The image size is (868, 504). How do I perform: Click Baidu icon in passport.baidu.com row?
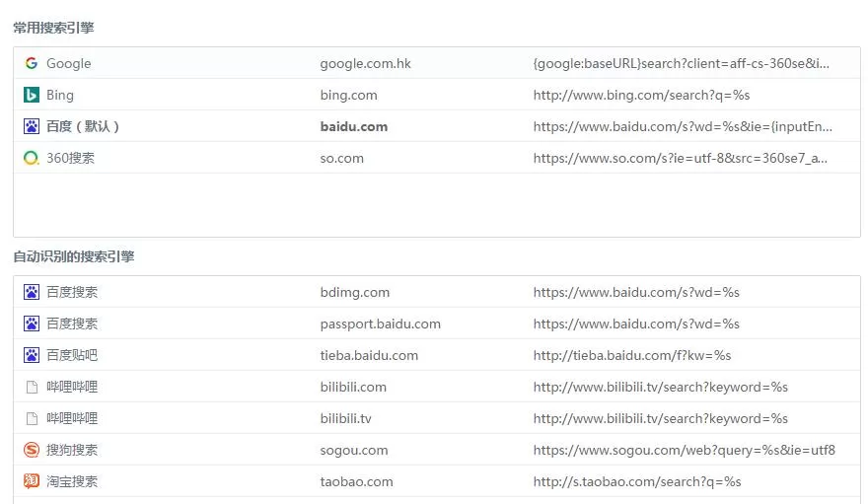pyautogui.click(x=32, y=324)
